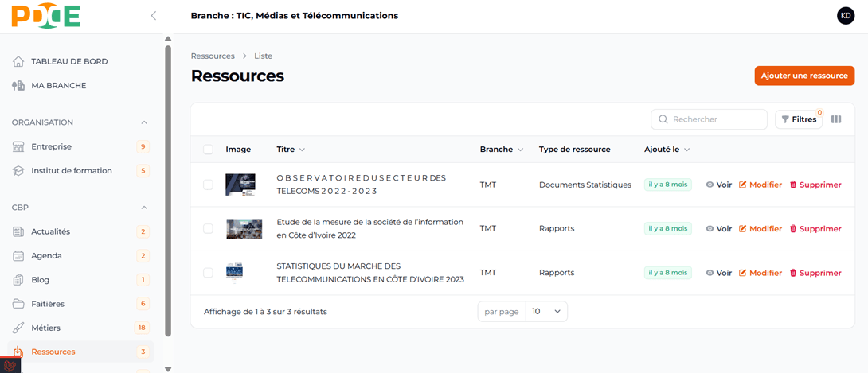Check the Etude de la mesure row checkbox
Viewport: 868px width, 373px height.
tap(208, 229)
